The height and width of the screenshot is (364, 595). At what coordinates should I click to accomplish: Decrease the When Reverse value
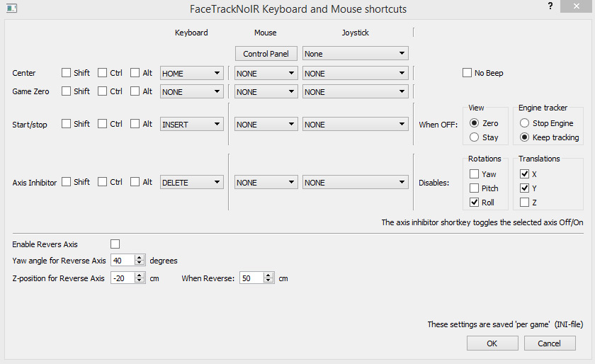click(268, 280)
